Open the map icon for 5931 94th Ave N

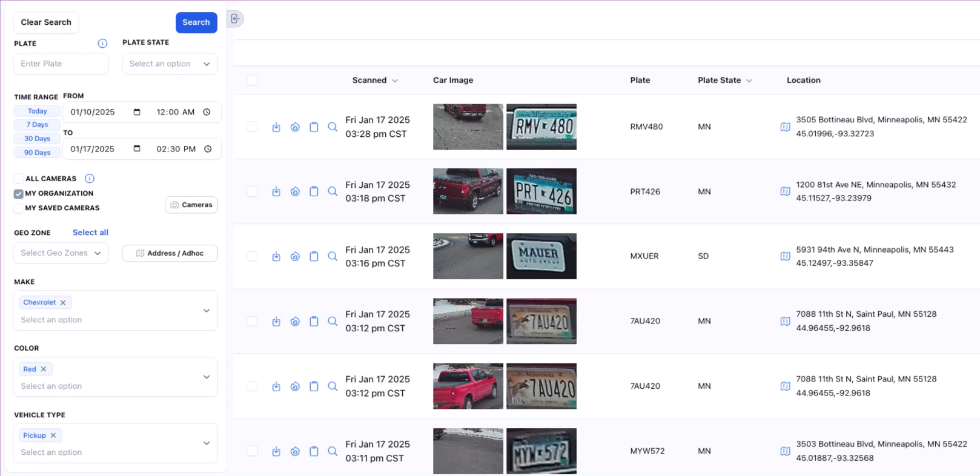point(785,256)
